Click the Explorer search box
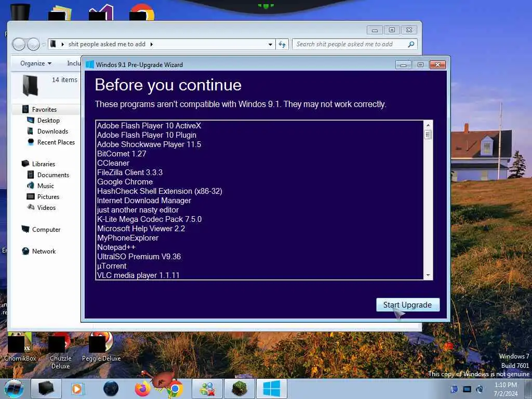Viewport: 532px width, 399px height. pos(354,44)
